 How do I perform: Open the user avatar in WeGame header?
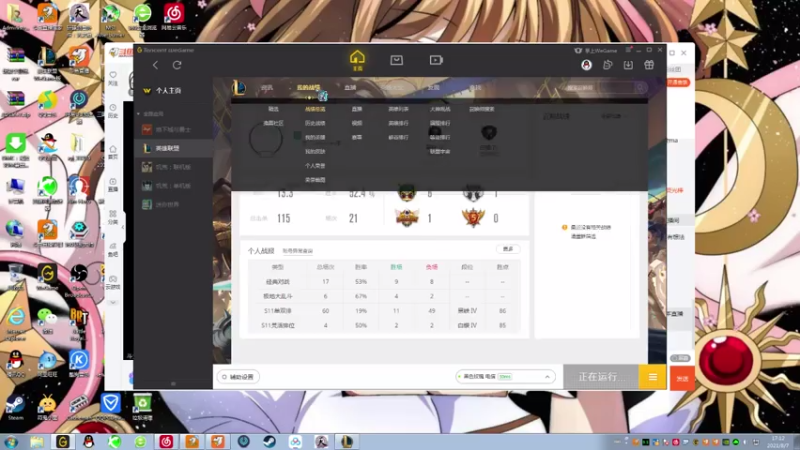point(586,65)
